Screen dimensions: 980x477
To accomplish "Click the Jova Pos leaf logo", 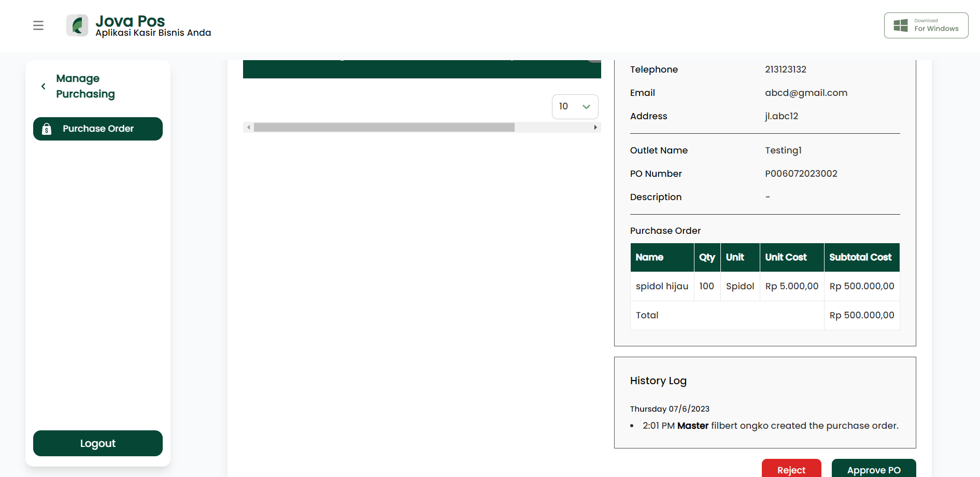I will (77, 25).
